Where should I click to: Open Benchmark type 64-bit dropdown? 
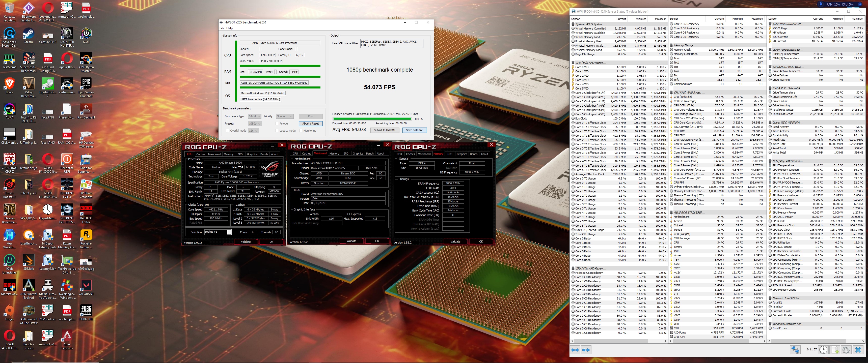click(254, 116)
